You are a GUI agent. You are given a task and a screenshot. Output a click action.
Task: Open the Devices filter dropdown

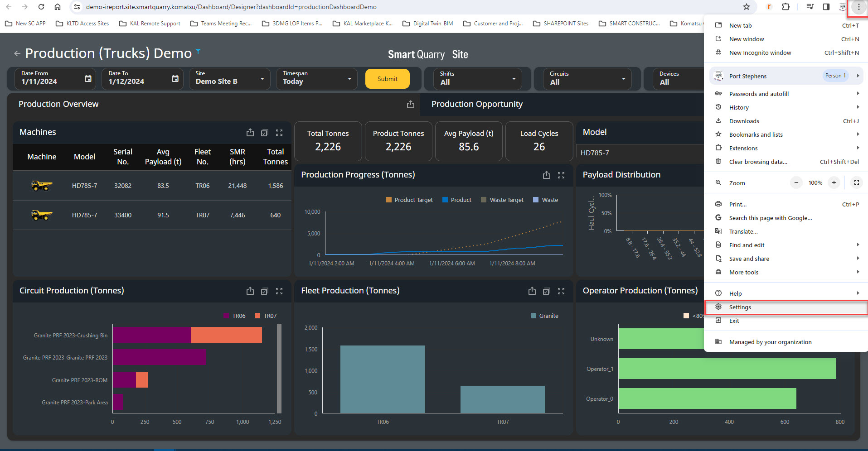679,79
